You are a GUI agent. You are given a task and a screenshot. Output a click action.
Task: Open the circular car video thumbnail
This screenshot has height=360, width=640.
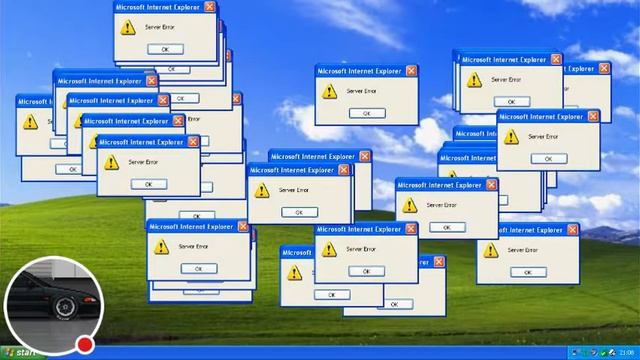click(53, 306)
